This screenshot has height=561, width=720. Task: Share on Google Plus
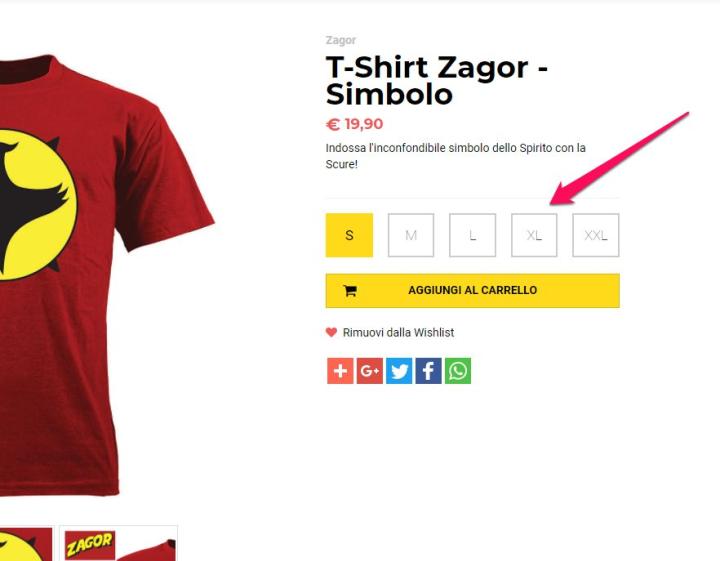point(370,370)
